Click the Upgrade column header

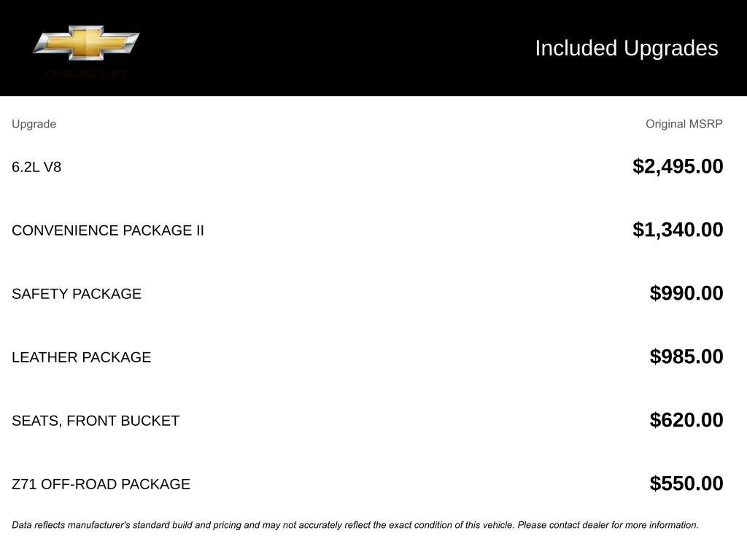click(34, 124)
